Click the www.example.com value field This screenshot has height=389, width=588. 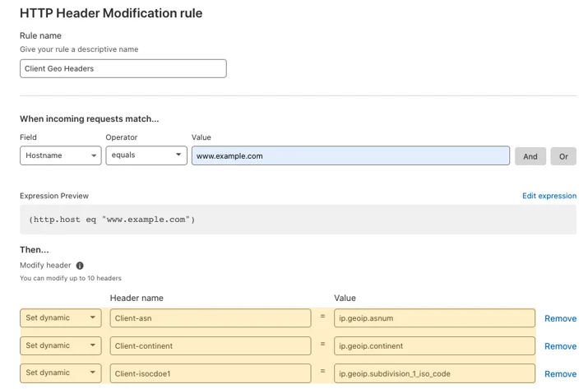coord(350,155)
